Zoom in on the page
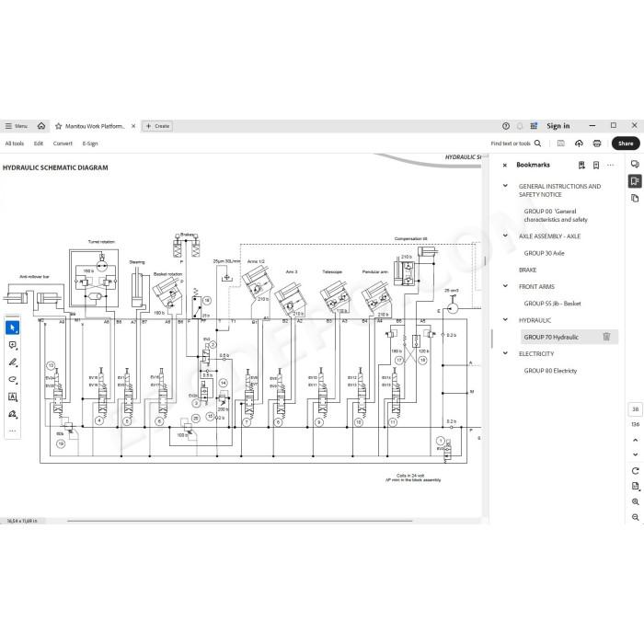 tap(635, 501)
